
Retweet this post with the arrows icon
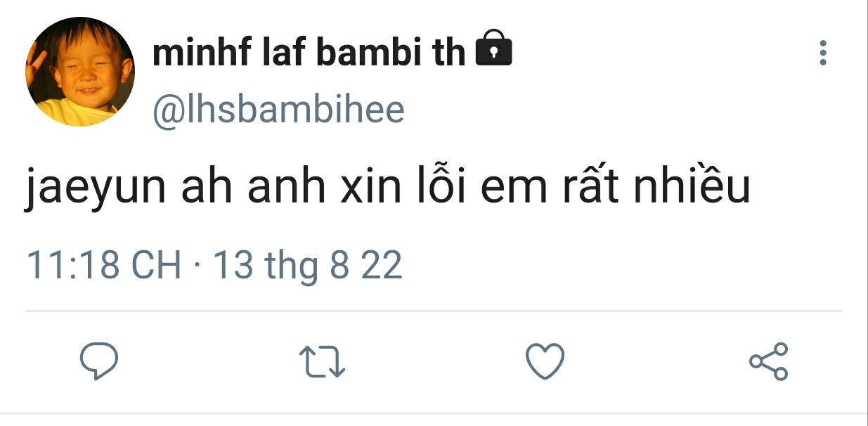[323, 362]
